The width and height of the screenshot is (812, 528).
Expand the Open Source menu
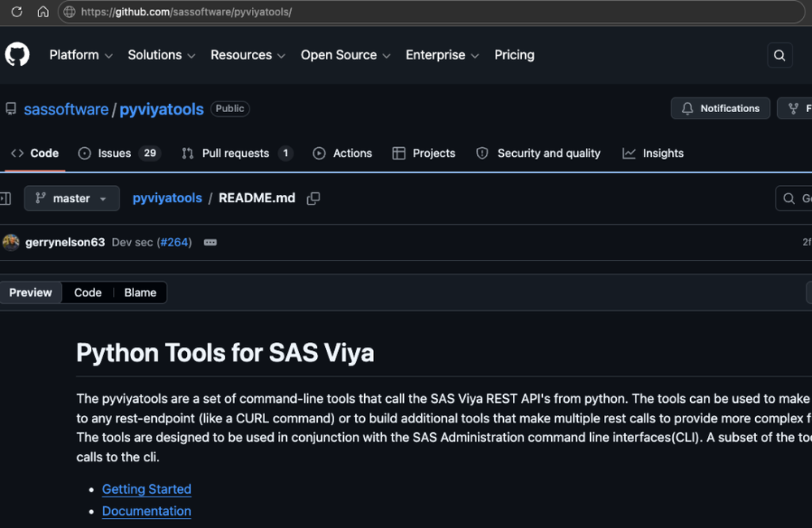(x=345, y=55)
